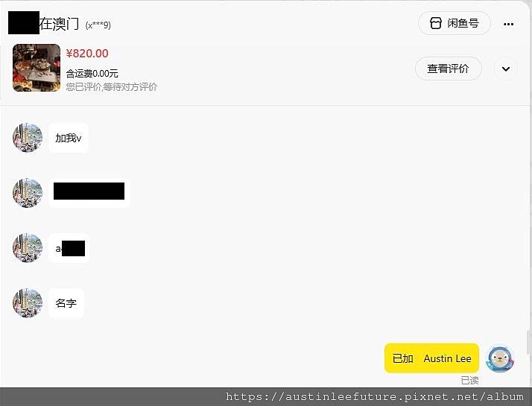
Task: Expand the order details chevron
Action: click(x=506, y=69)
